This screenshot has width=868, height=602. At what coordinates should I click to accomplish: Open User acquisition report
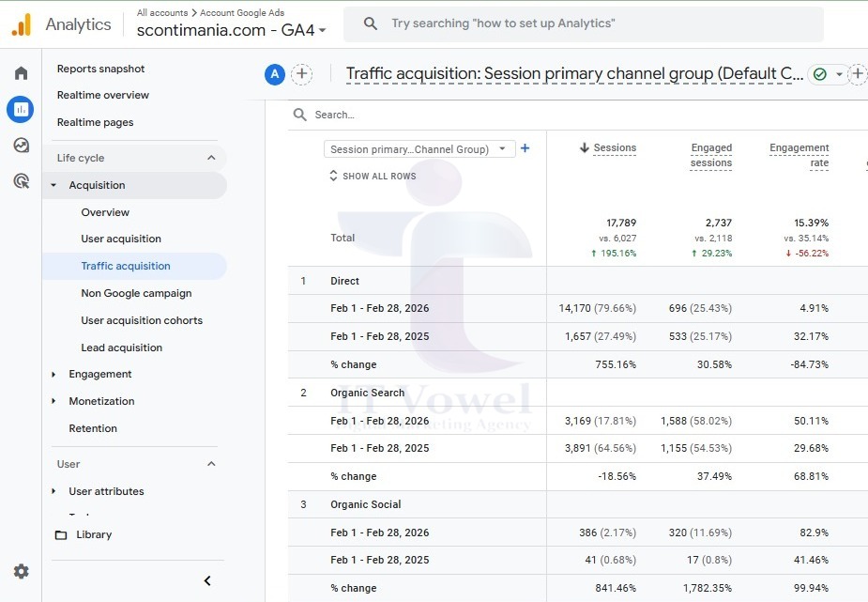click(x=121, y=239)
